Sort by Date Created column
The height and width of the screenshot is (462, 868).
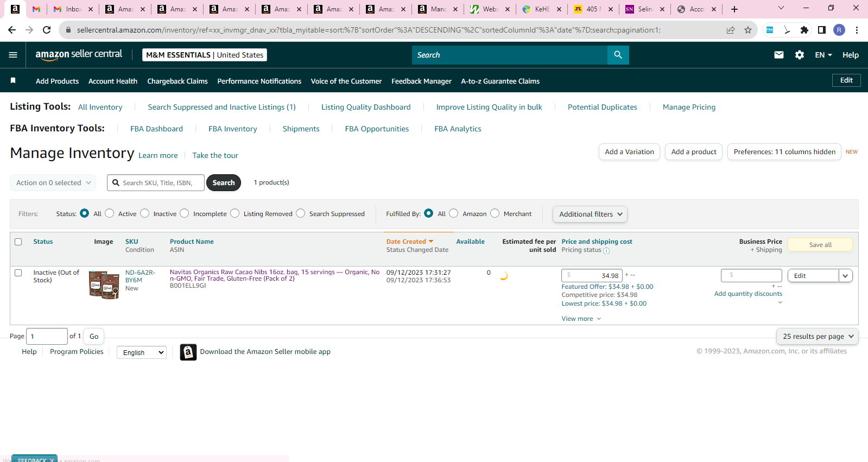tap(410, 242)
